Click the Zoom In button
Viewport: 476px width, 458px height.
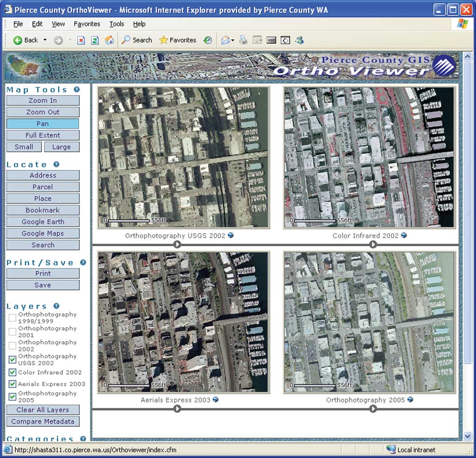click(x=43, y=100)
